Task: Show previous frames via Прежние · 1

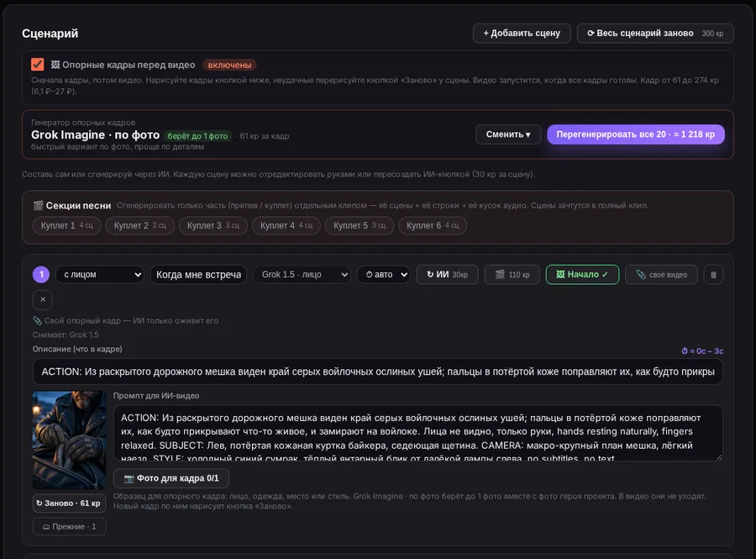Action: click(69, 526)
